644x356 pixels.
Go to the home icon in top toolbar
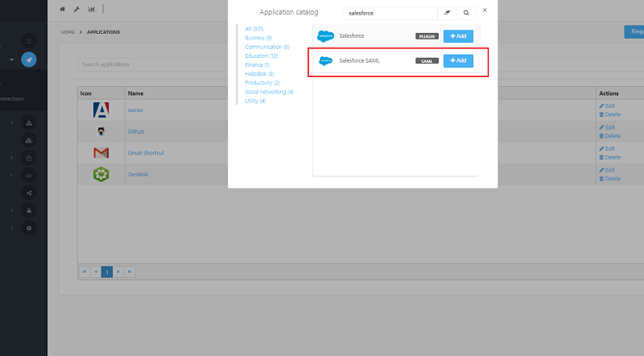point(63,9)
